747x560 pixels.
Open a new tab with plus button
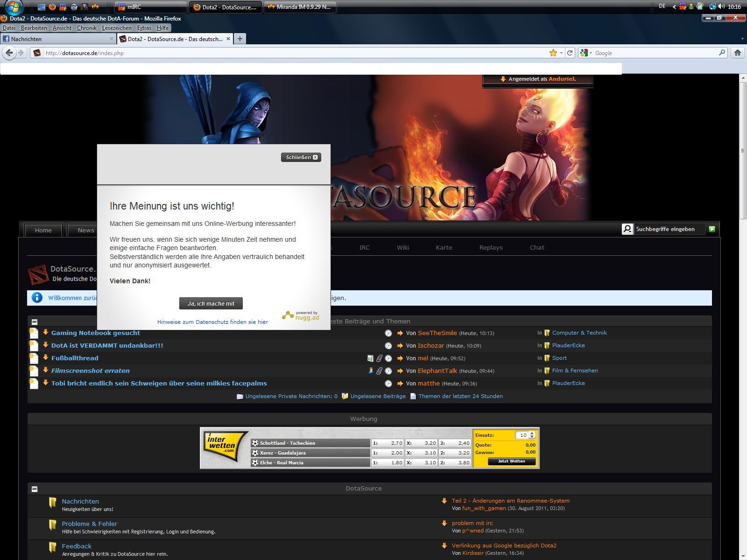click(x=240, y=39)
